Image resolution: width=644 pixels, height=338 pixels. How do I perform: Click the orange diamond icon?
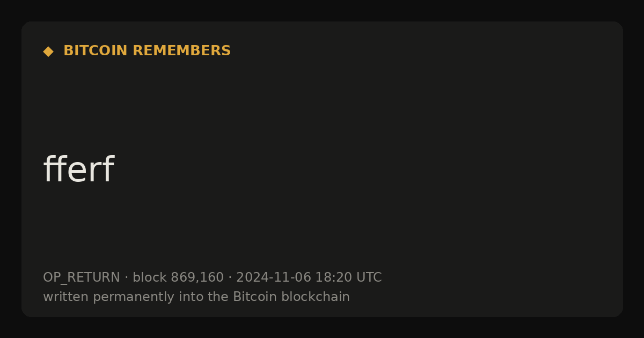click(x=48, y=51)
